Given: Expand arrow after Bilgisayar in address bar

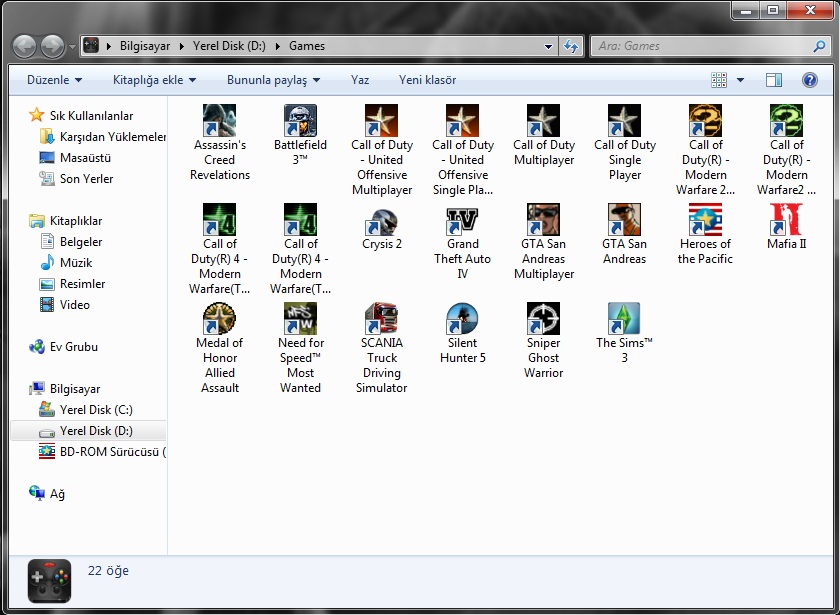Looking at the screenshot, I should coord(182,47).
